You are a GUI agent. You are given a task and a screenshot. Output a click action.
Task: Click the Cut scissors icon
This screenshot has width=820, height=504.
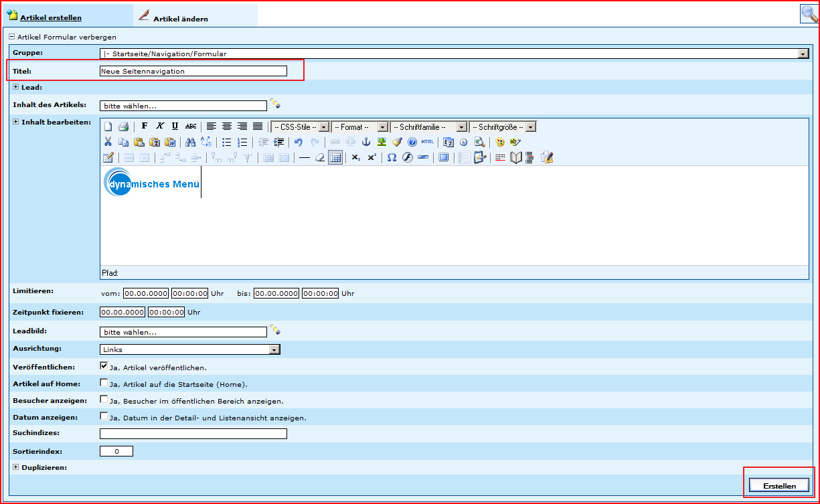108,142
